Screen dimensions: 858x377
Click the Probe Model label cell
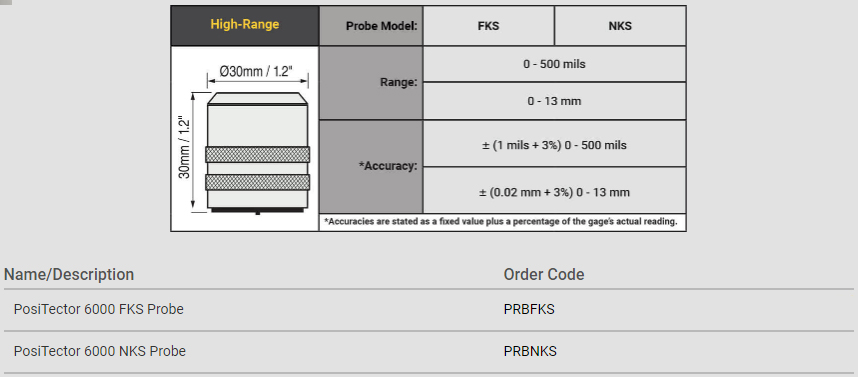point(371,26)
